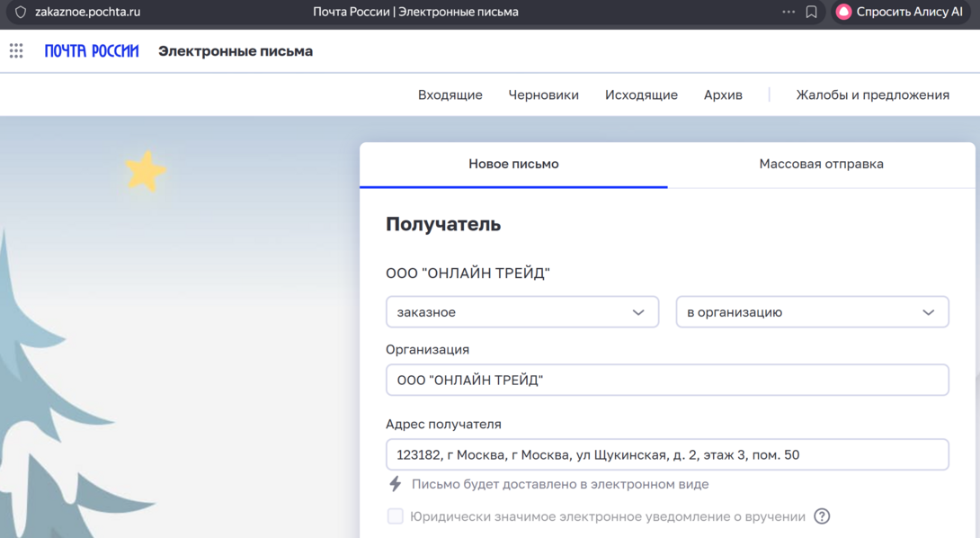Expand the в организацию recipient type dropdown
Screen dimensions: 980x538
point(812,312)
